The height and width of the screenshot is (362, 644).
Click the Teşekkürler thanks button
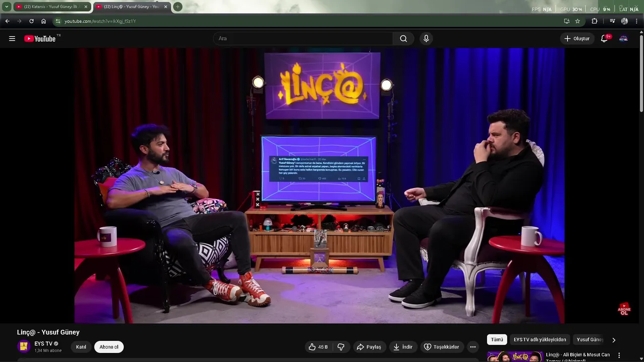(x=441, y=347)
